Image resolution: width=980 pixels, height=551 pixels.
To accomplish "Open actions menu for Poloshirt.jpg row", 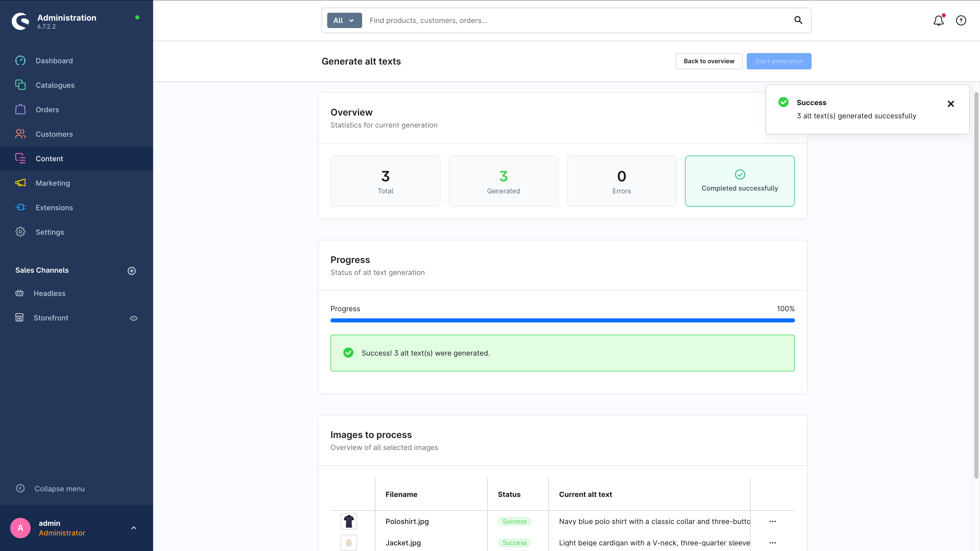I will 772,521.
